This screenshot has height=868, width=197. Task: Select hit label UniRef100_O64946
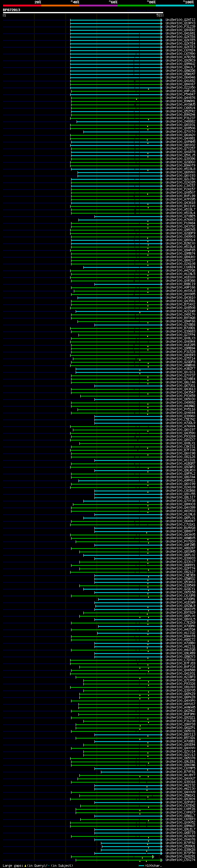[180, 78]
